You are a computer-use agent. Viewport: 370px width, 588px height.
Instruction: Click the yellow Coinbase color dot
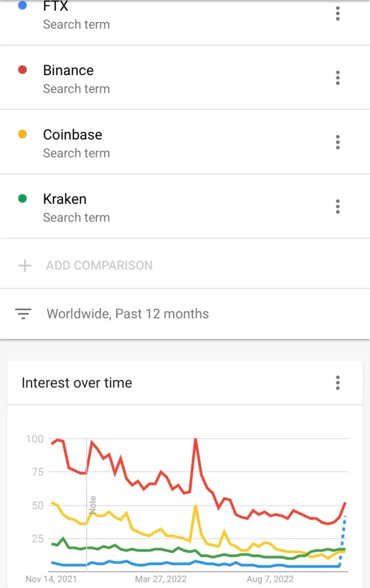point(22,135)
